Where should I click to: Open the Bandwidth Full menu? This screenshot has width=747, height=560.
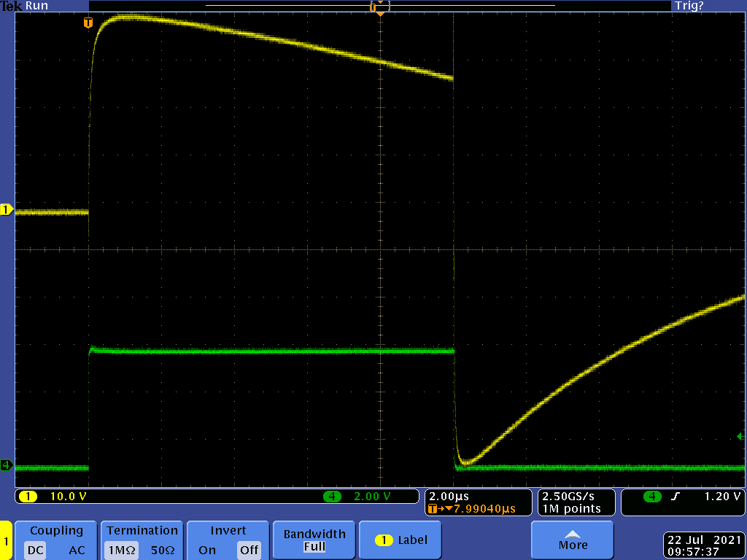(314, 540)
